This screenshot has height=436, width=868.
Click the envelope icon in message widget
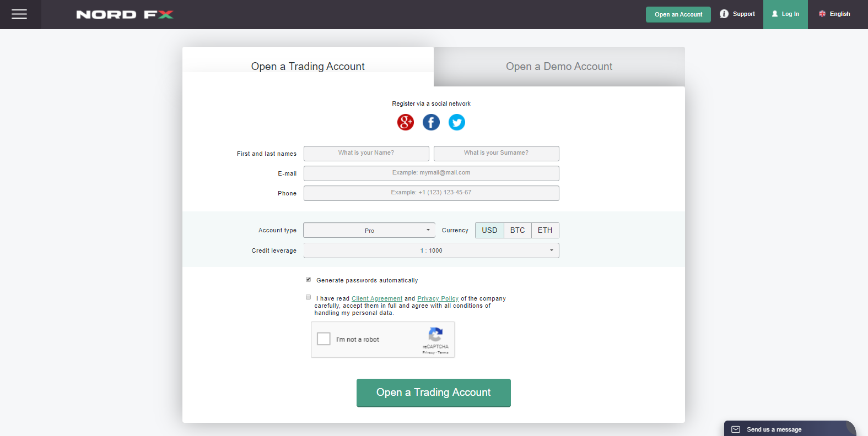(736, 429)
